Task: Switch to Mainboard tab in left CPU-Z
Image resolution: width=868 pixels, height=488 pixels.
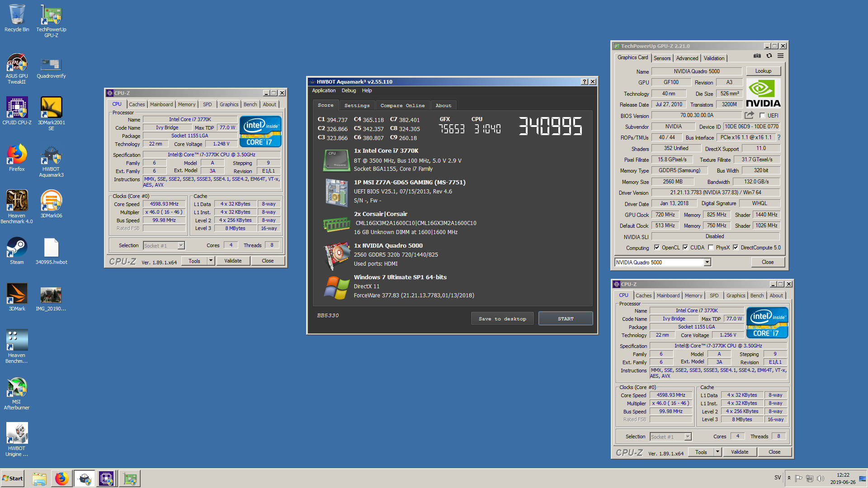Action: pos(161,104)
